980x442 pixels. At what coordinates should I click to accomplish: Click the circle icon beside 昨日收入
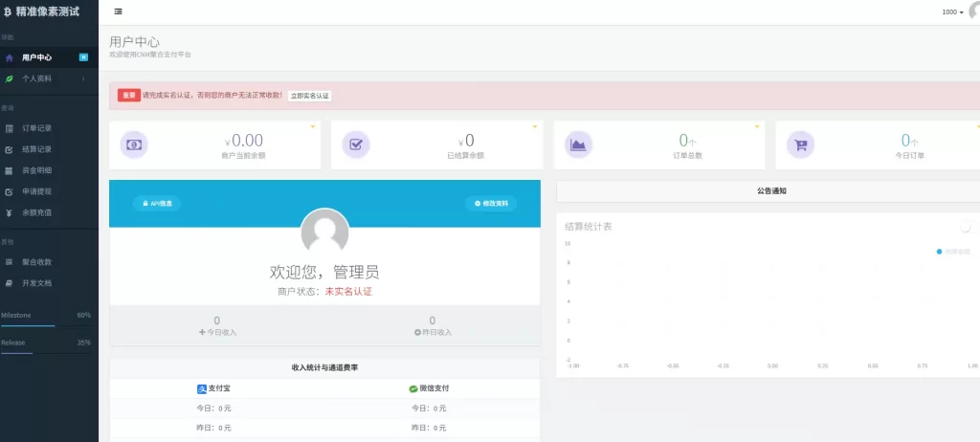(417, 332)
